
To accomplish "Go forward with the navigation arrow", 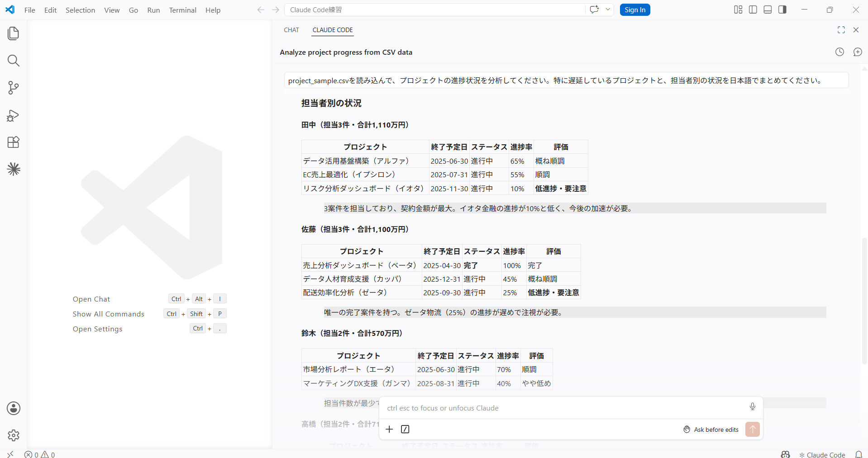I will [x=276, y=10].
